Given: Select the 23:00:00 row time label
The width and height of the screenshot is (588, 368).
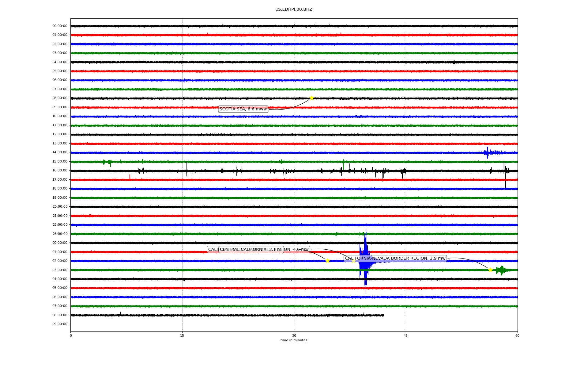Looking at the screenshot, I should pos(60,234).
